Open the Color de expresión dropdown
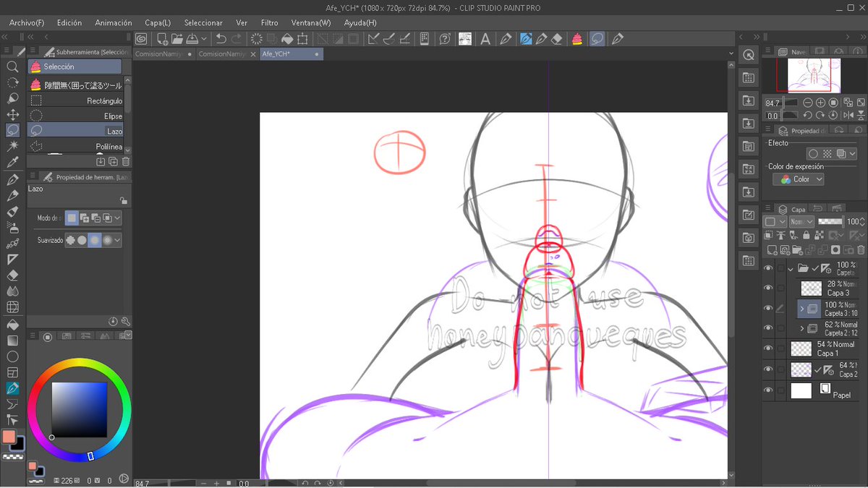 [x=799, y=179]
